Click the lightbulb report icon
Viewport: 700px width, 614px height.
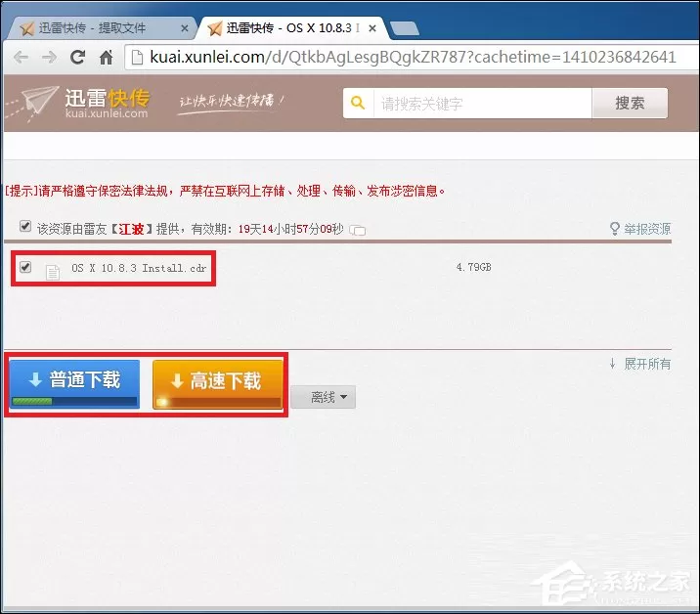tap(614, 229)
